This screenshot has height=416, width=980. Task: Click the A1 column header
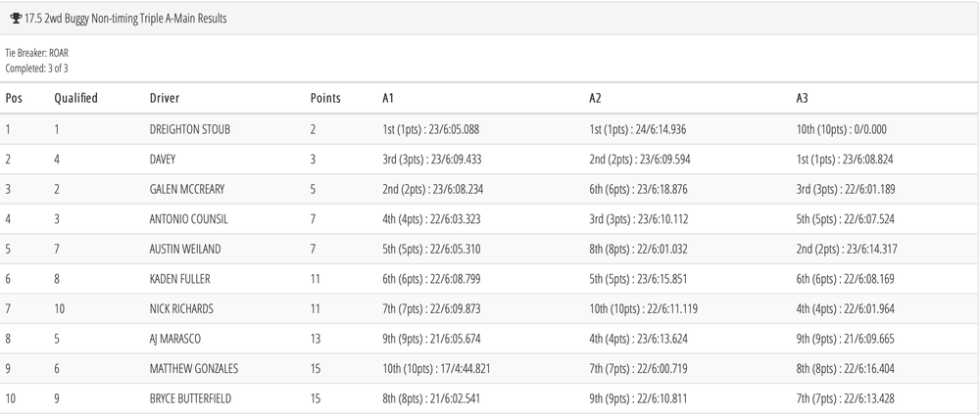[389, 98]
